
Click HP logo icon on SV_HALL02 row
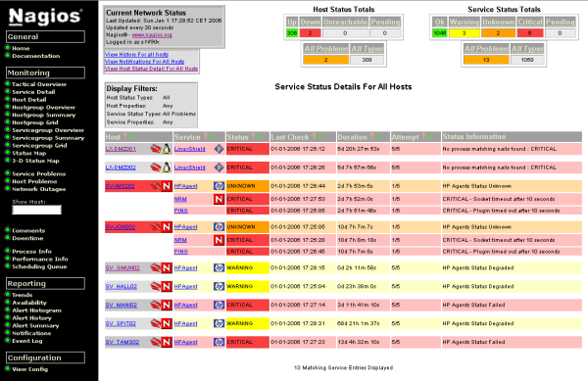pyautogui.click(x=219, y=286)
